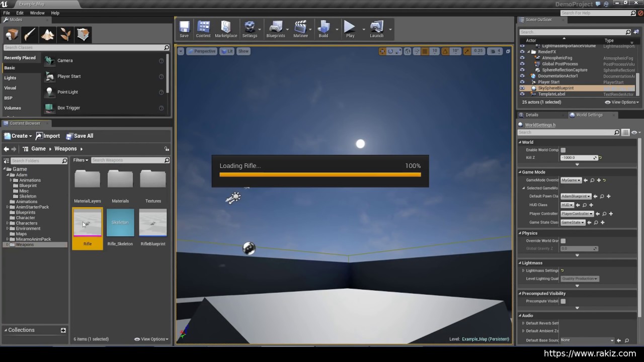Open the Matinee toolbar icon
The height and width of the screenshot is (362, 644).
[x=300, y=29]
